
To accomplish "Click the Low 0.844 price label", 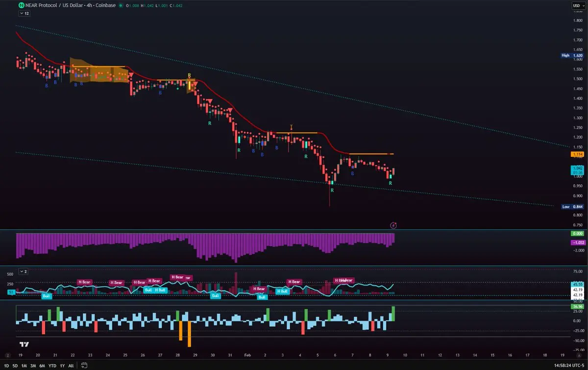I will tap(572, 207).
